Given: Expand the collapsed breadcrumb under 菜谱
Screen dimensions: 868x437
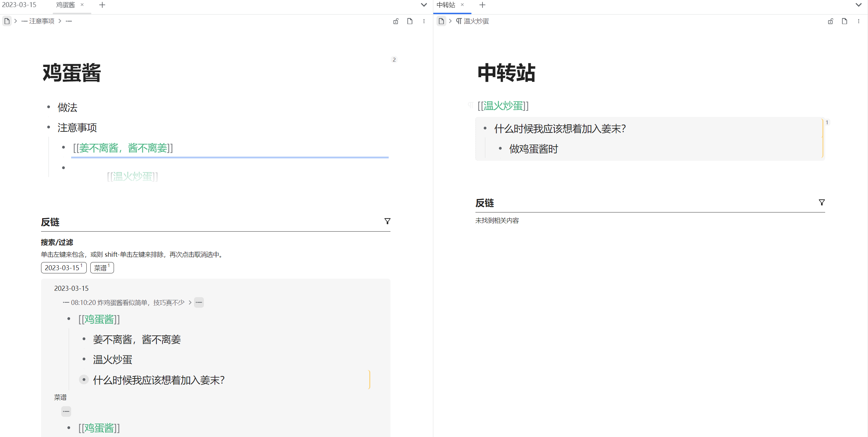Looking at the screenshot, I should tap(66, 412).
